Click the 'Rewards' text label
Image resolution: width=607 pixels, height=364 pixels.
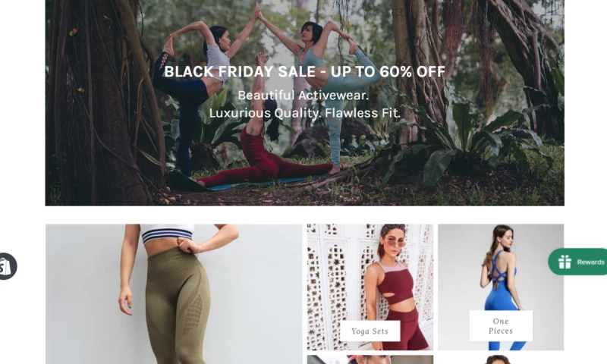coord(591,262)
